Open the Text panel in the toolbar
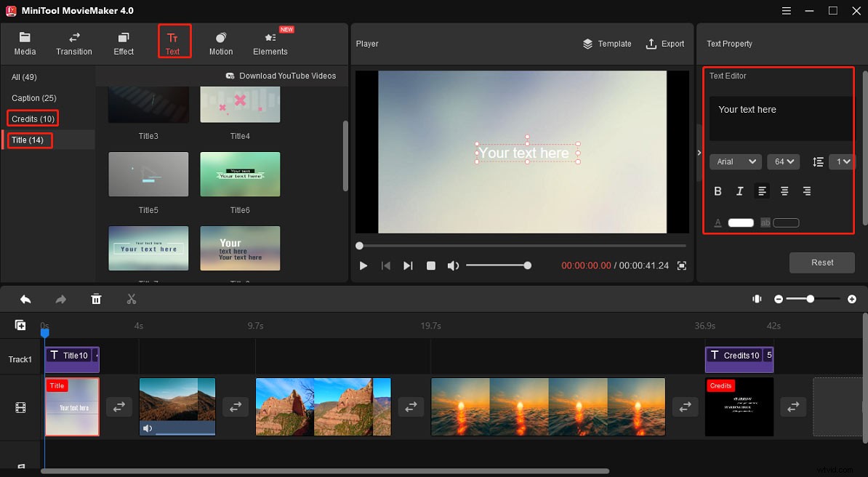 click(x=174, y=41)
